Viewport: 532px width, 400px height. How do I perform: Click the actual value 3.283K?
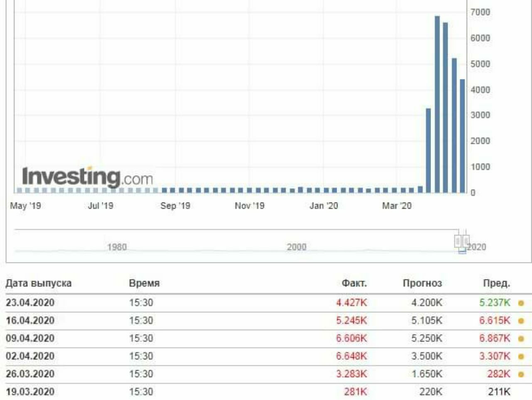(352, 374)
